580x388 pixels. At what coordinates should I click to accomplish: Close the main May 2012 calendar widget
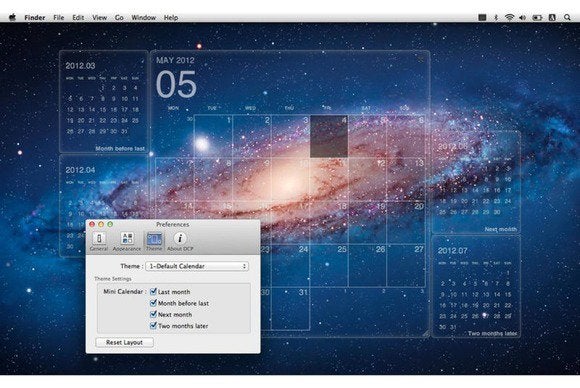coord(421,59)
